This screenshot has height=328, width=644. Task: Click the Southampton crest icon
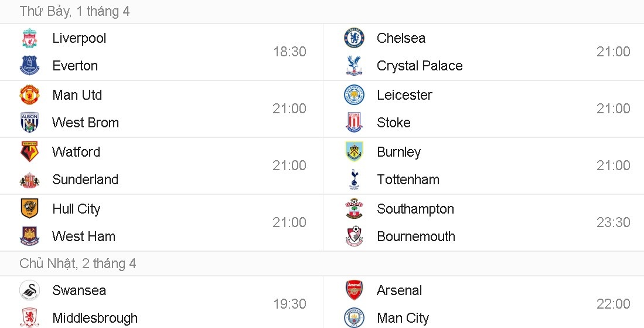pyautogui.click(x=354, y=209)
